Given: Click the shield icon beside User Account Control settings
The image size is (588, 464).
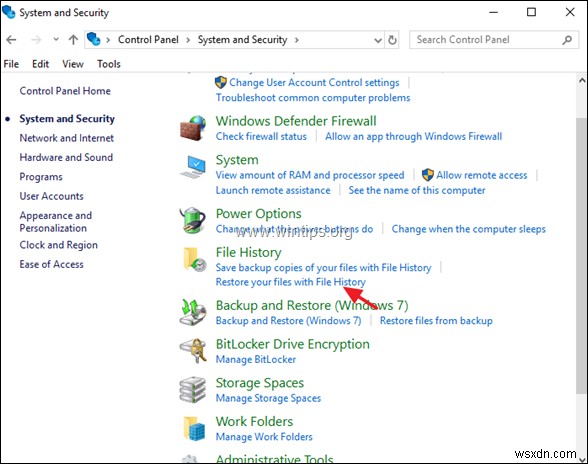Looking at the screenshot, I should click(x=221, y=82).
